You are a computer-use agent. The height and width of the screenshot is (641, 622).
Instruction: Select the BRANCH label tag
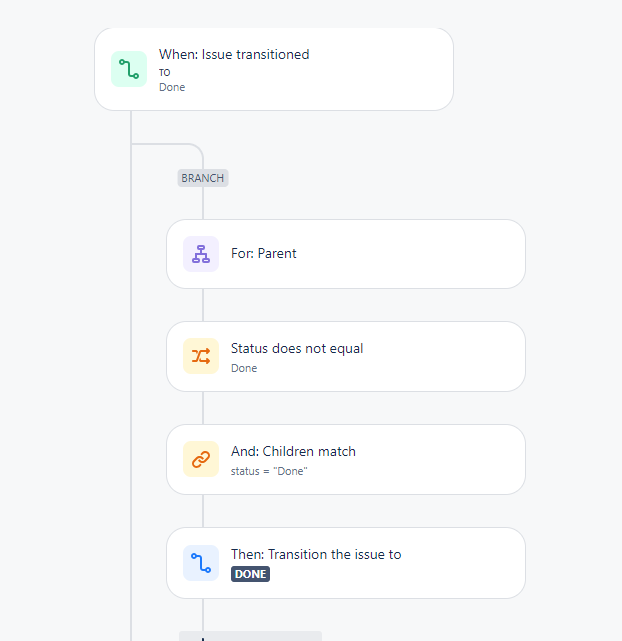coord(203,178)
